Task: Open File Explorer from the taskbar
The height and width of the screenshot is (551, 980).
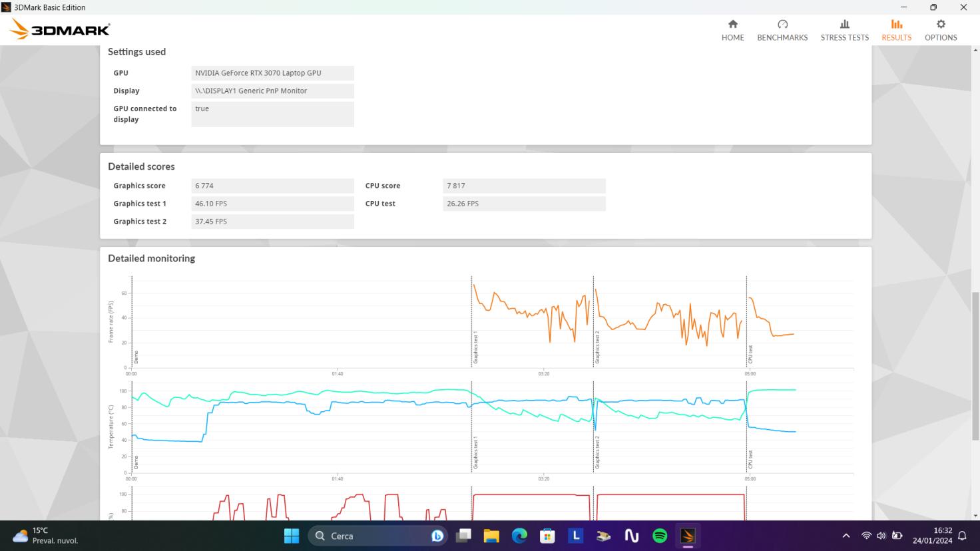Action: (491, 536)
